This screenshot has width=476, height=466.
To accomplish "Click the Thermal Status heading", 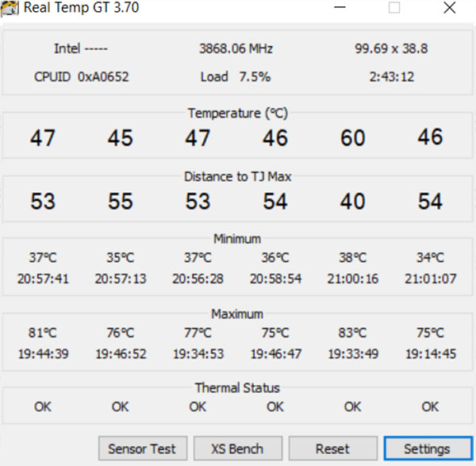I will [x=237, y=388].
